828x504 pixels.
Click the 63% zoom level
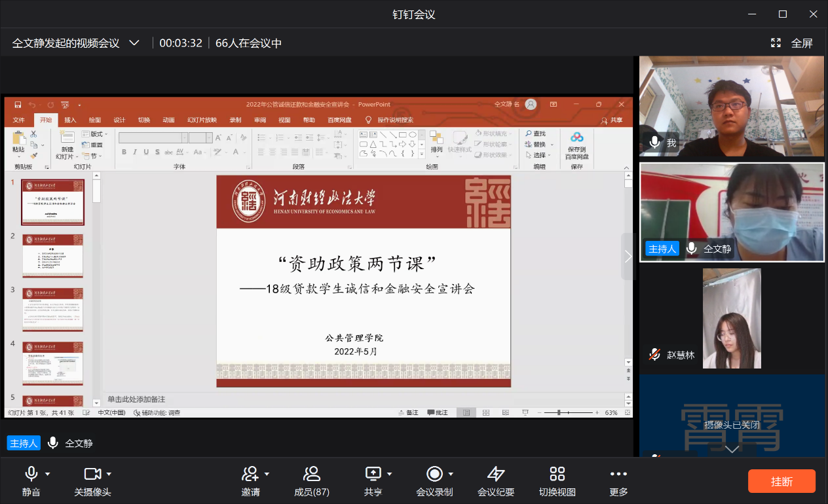coord(611,413)
